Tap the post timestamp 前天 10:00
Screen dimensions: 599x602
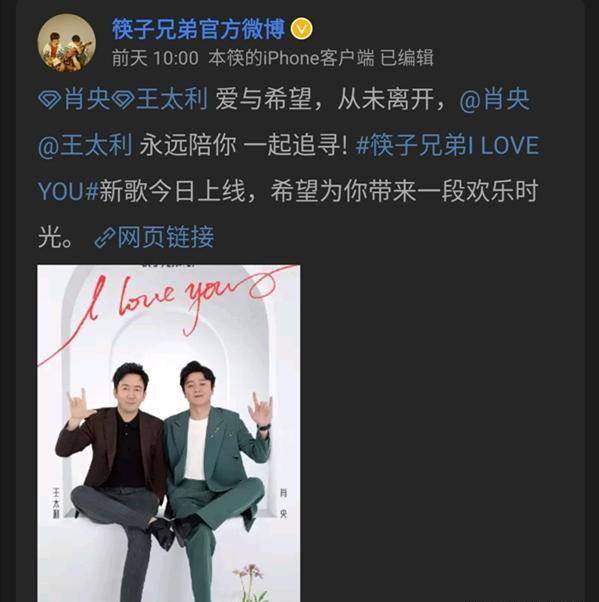point(155,58)
